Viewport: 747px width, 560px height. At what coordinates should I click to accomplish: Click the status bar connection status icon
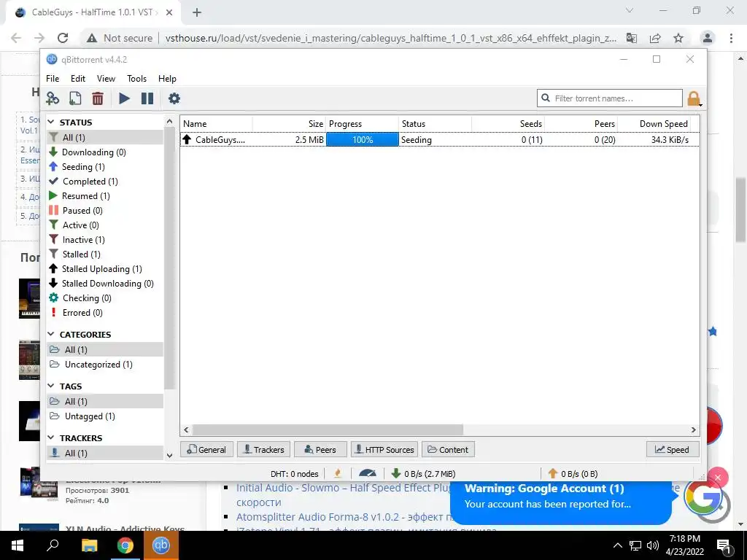point(338,474)
